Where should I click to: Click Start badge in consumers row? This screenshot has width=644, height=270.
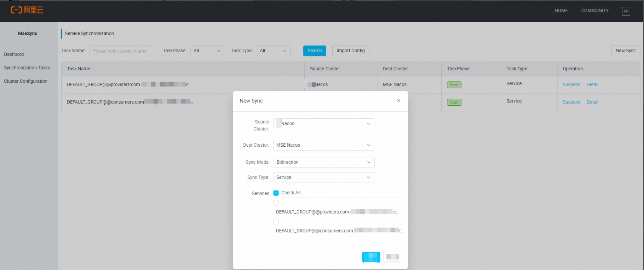(454, 102)
